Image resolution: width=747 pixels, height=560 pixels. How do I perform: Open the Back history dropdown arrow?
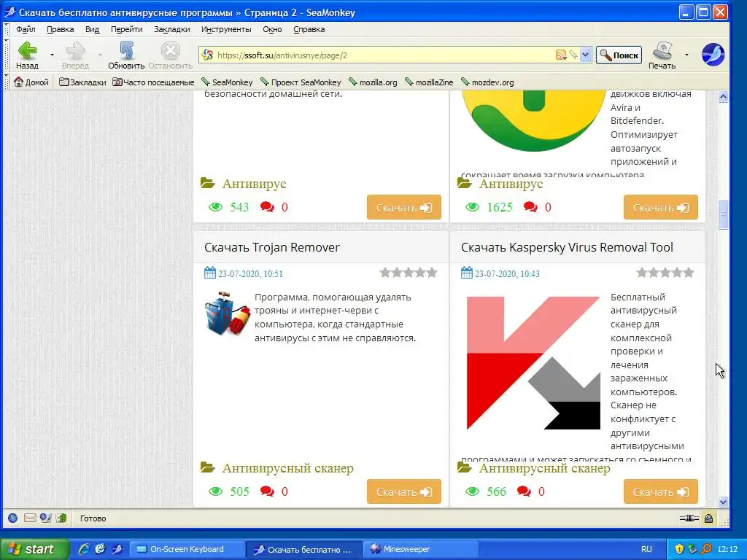tap(52, 55)
